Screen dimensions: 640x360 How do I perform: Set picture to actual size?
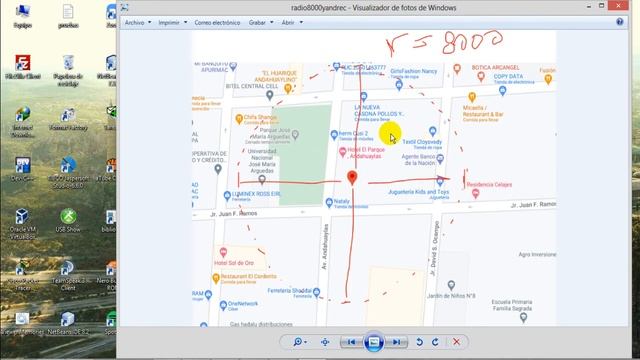[325, 342]
